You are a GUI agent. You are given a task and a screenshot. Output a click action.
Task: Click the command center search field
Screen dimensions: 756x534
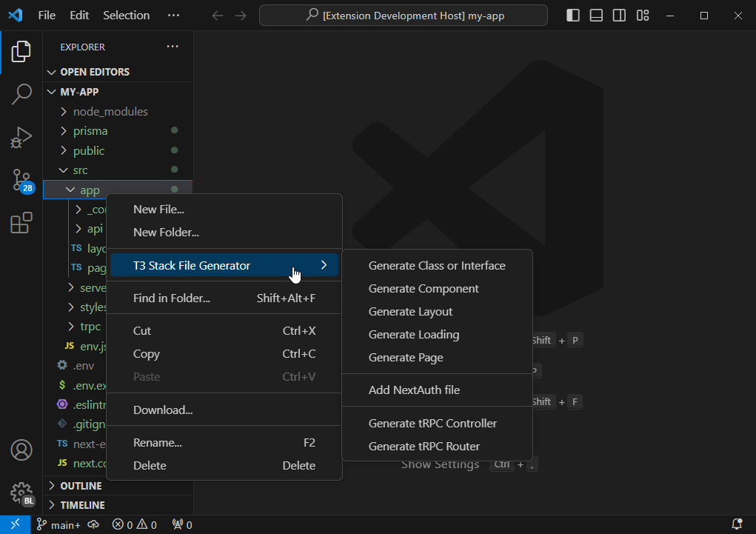click(404, 15)
